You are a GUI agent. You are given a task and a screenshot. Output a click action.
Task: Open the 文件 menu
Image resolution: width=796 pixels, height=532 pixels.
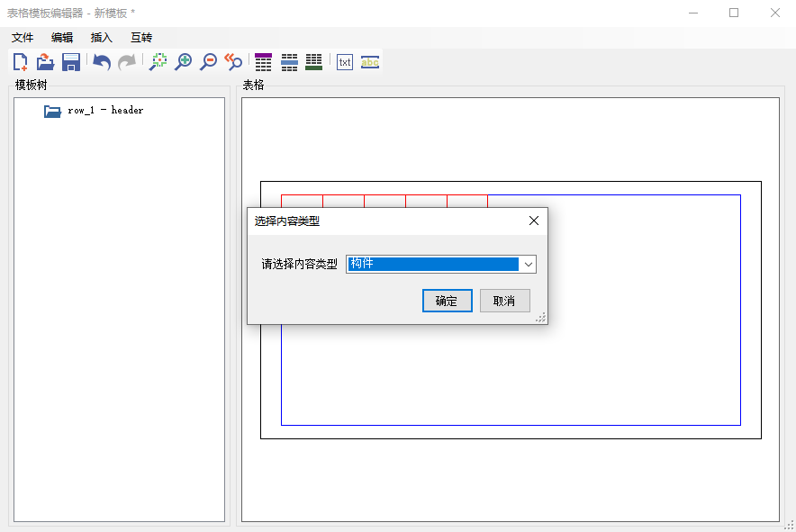tap(23, 38)
